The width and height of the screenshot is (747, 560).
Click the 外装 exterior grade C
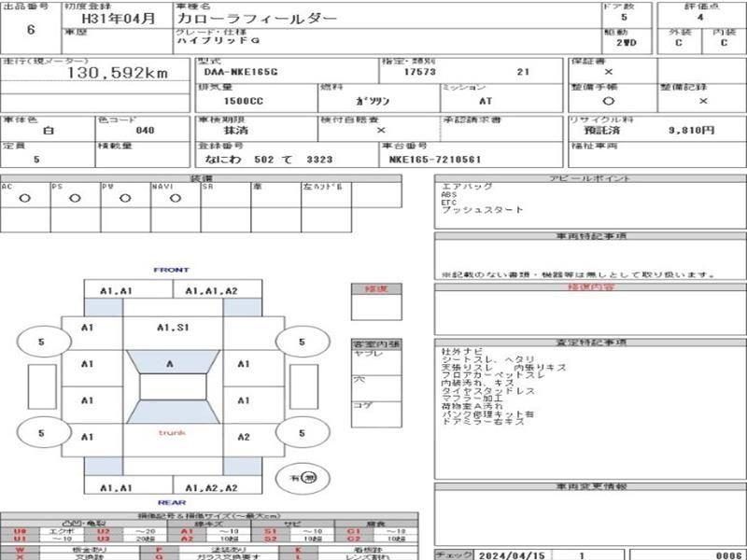679,42
